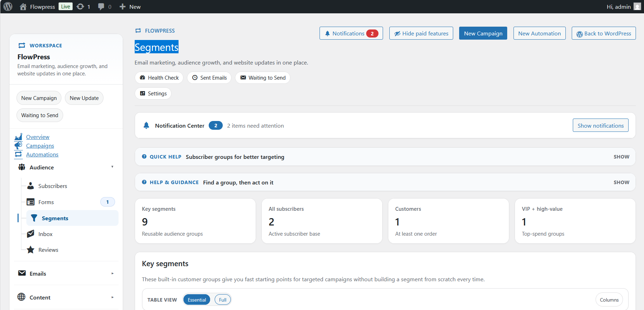Click the Forms icon in the sidebar
The height and width of the screenshot is (310, 644).
(x=31, y=202)
